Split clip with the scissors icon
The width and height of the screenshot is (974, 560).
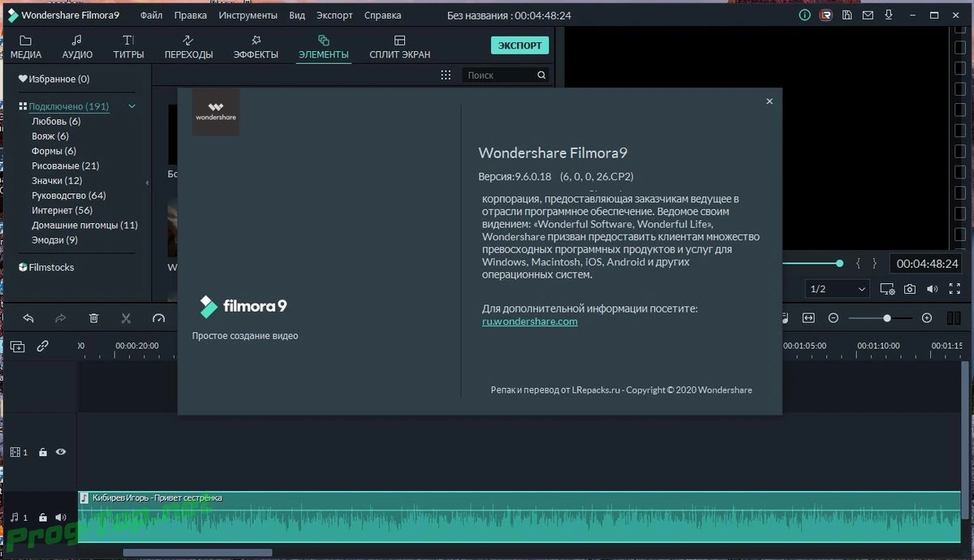pos(126,318)
